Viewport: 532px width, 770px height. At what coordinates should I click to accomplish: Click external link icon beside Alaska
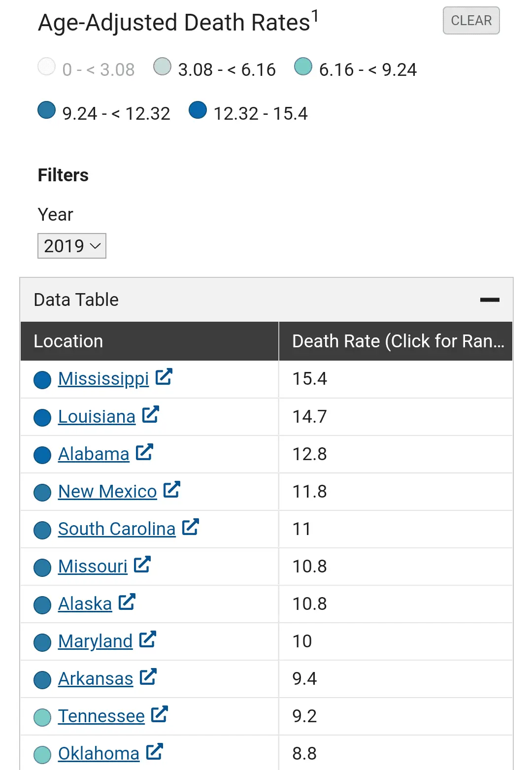click(x=127, y=602)
